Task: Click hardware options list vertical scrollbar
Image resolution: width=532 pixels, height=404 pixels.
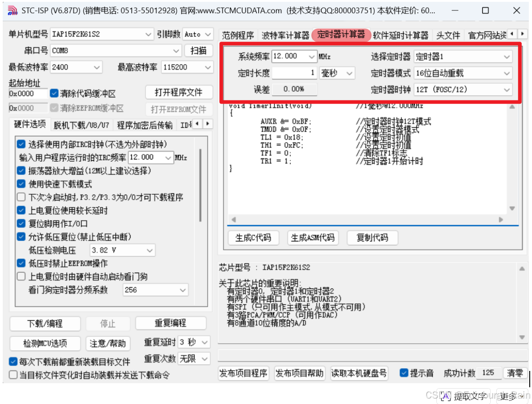Action: pyautogui.click(x=200, y=185)
